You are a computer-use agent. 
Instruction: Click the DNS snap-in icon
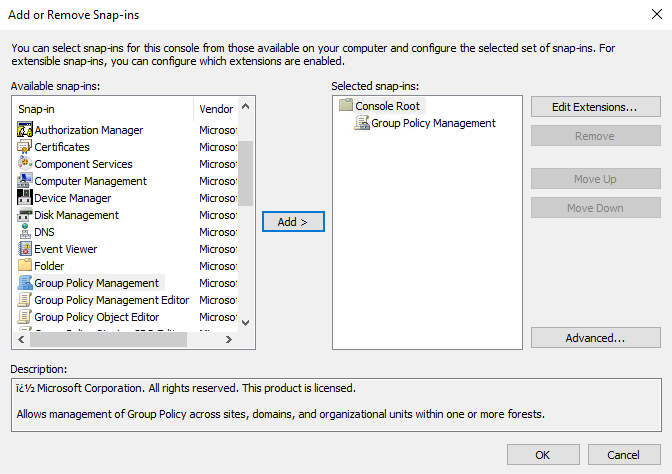coord(25,232)
